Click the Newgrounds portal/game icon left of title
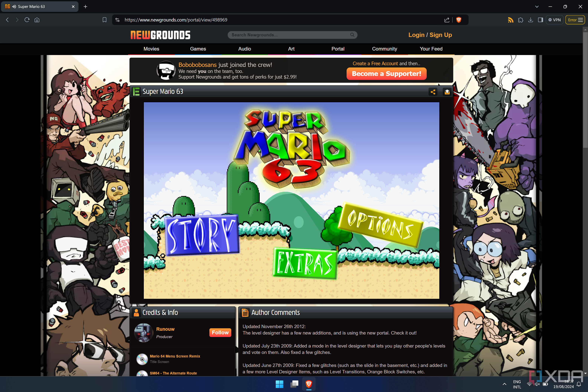588x392 pixels. click(x=137, y=91)
